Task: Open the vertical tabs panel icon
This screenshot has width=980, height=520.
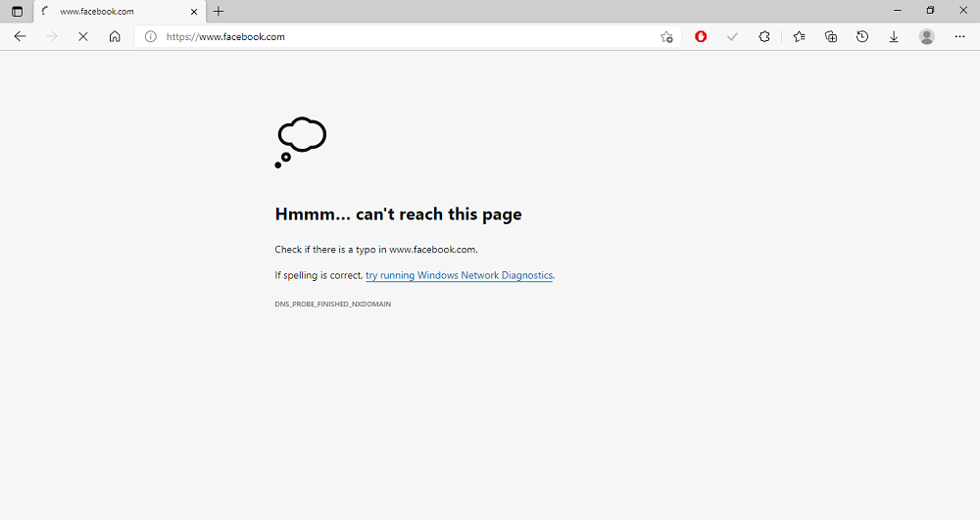Action: click(17, 11)
